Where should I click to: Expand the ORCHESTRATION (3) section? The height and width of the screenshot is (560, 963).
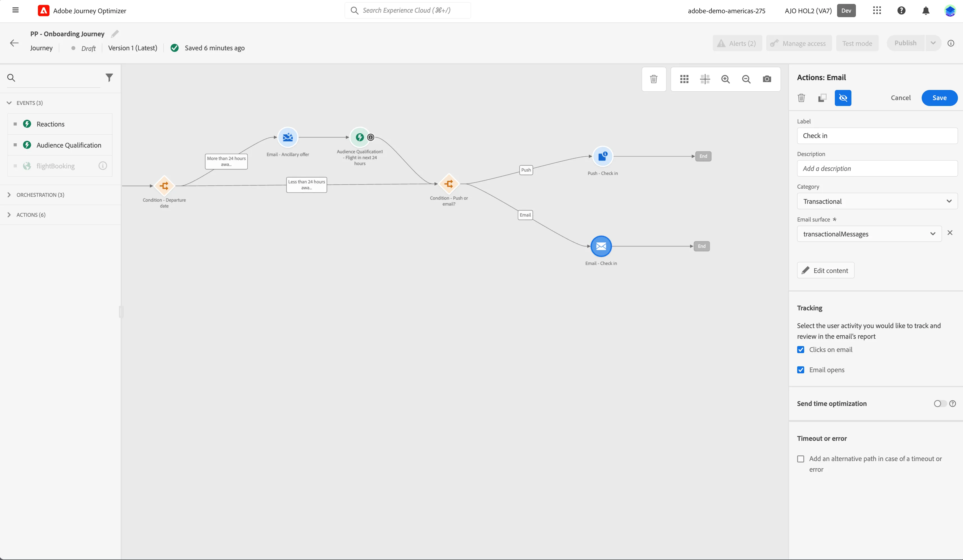click(9, 195)
